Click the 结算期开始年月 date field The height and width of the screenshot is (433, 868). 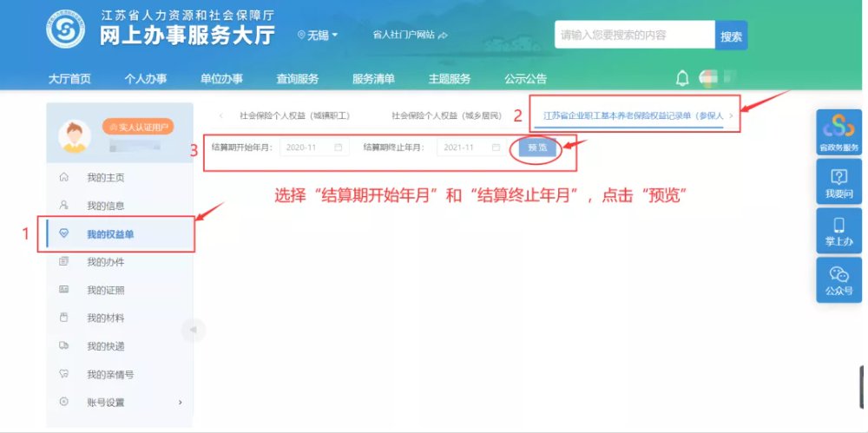point(313,148)
